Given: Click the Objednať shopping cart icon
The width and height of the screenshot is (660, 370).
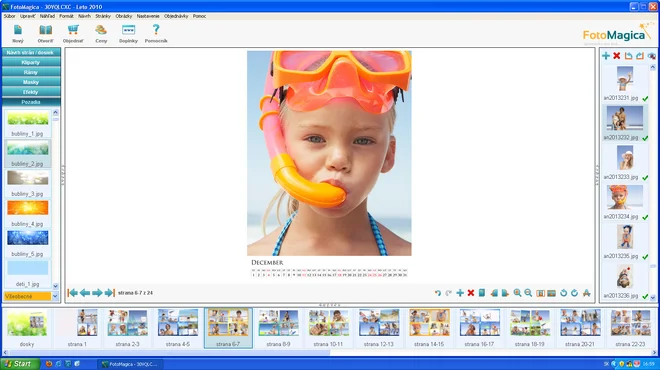Looking at the screenshot, I should tap(73, 30).
